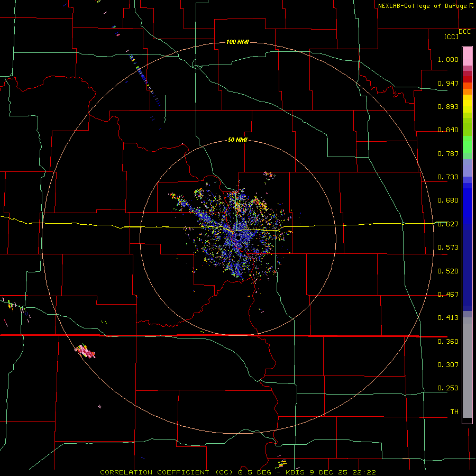Click the 100 NMI range ring label
476x476 pixels.
(237, 42)
